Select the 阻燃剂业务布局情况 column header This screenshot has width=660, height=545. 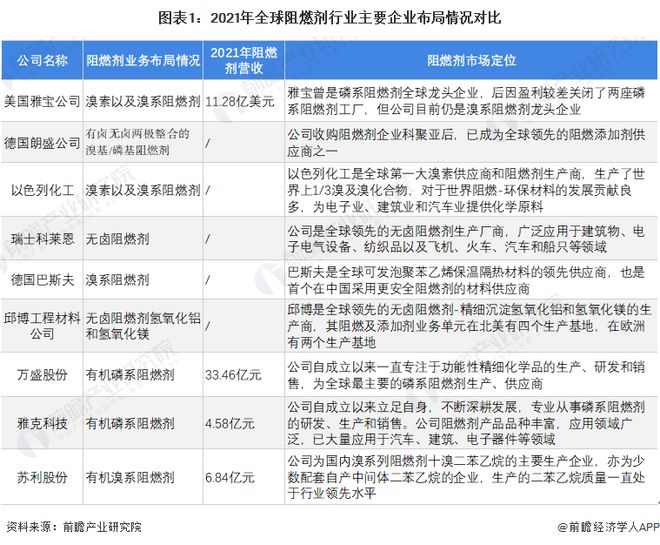pos(143,60)
